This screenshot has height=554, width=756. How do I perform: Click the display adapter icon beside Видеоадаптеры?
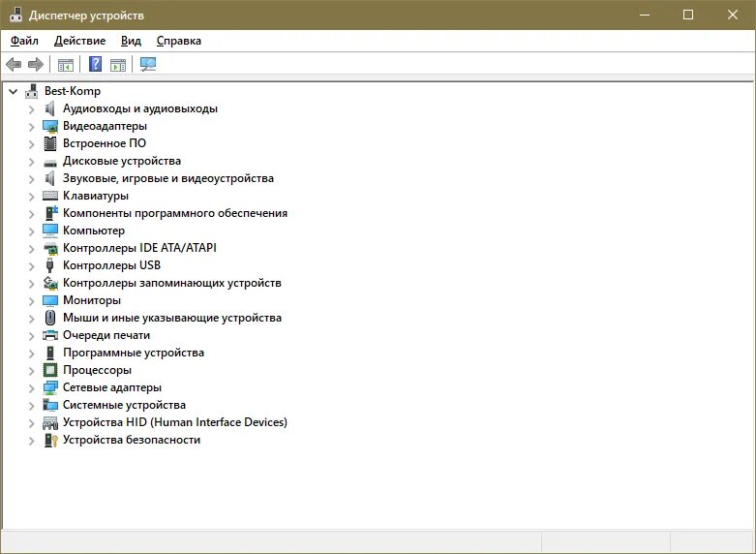tap(50, 126)
